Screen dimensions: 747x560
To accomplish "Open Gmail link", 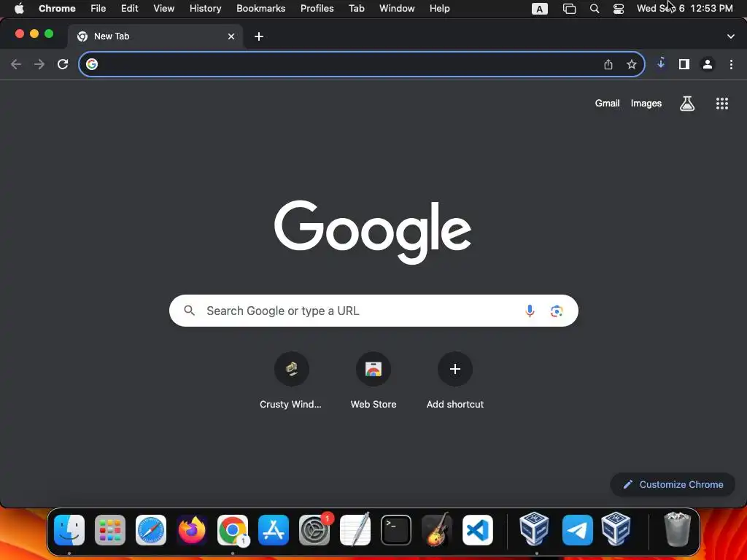I will (607, 104).
